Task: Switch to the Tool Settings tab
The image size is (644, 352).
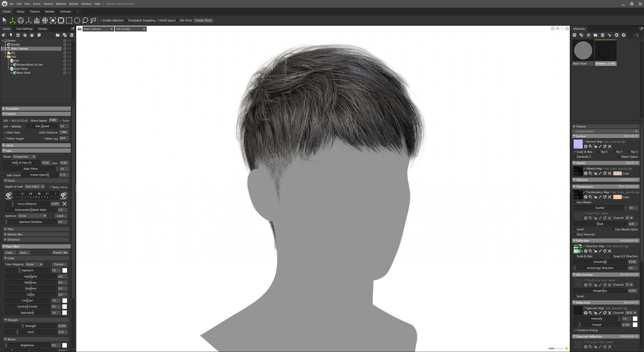Action: 24,29
